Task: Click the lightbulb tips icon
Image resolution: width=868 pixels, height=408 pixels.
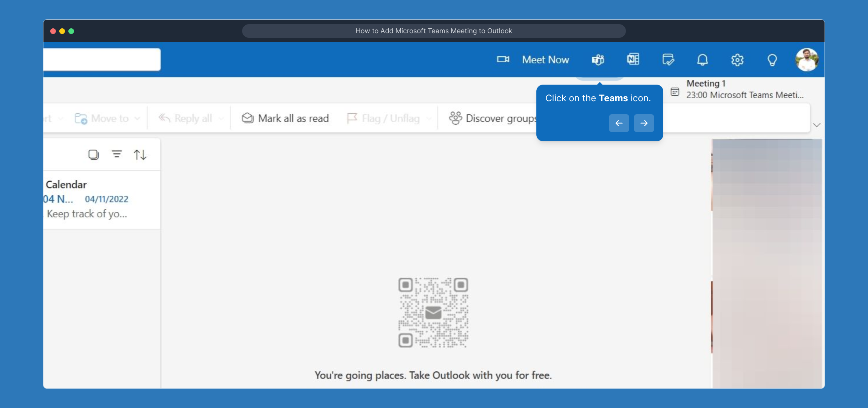Action: (772, 60)
